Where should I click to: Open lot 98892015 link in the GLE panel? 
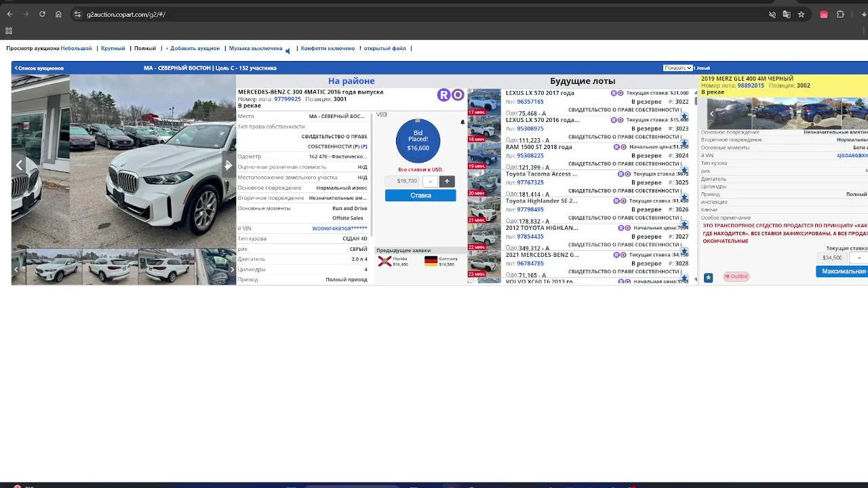pyautogui.click(x=751, y=85)
